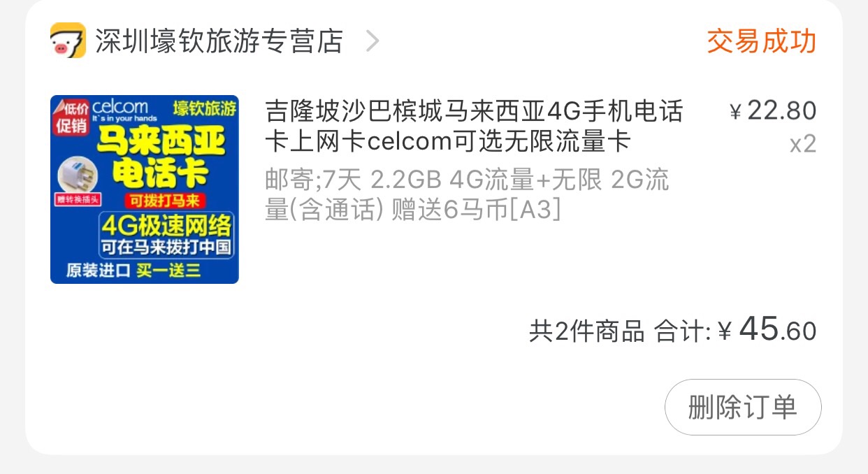
Task: Tap the 壕钦旅游 watermark on the image
Action: [204, 108]
